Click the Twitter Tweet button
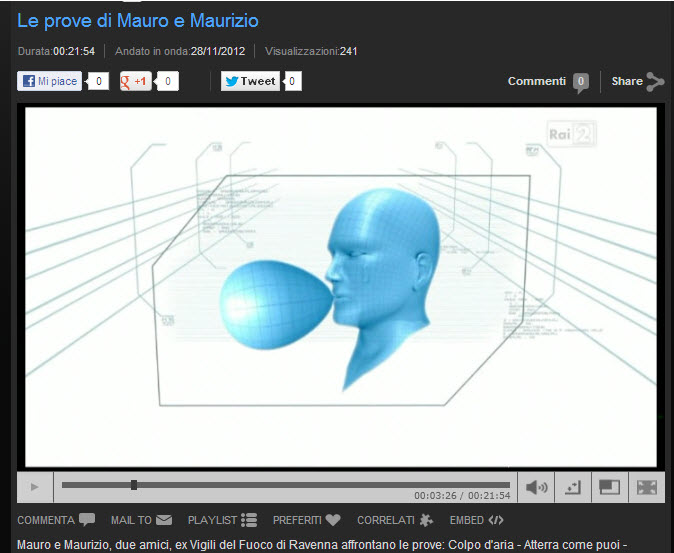 pyautogui.click(x=251, y=82)
